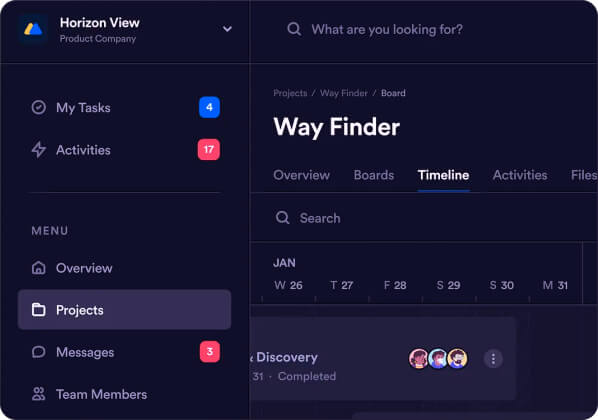Open Messages chat bubble icon
This screenshot has width=598, height=420.
pos(39,352)
